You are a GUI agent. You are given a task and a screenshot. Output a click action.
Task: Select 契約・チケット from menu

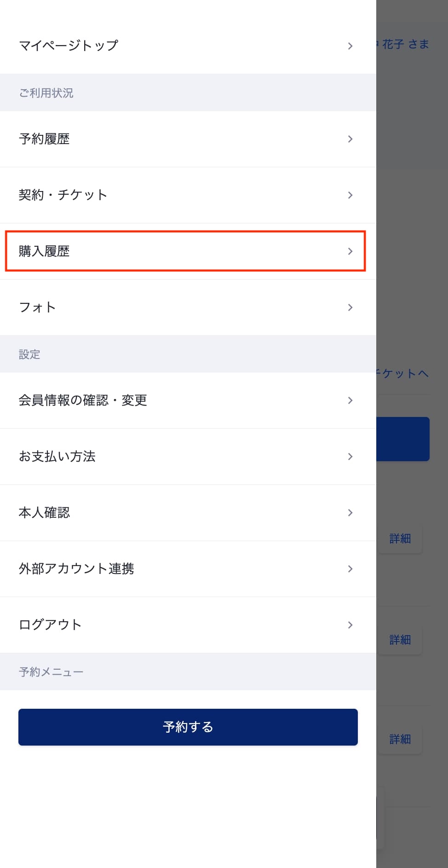pyautogui.click(x=188, y=195)
